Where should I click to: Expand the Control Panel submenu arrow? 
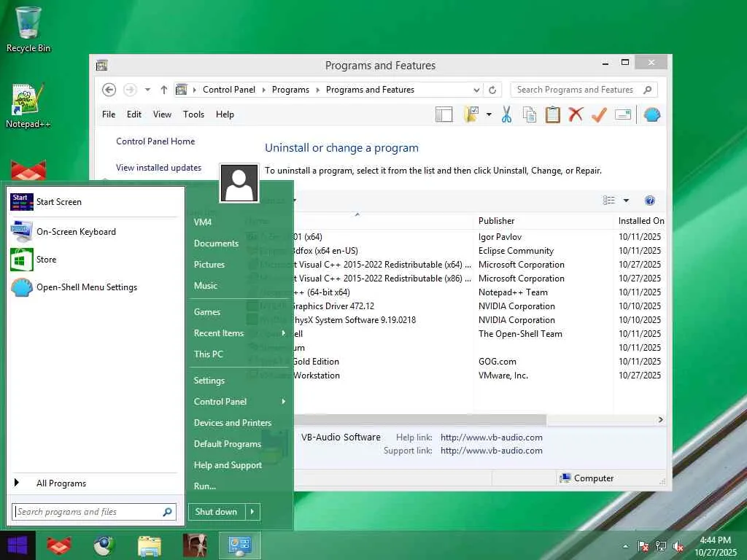click(x=284, y=402)
